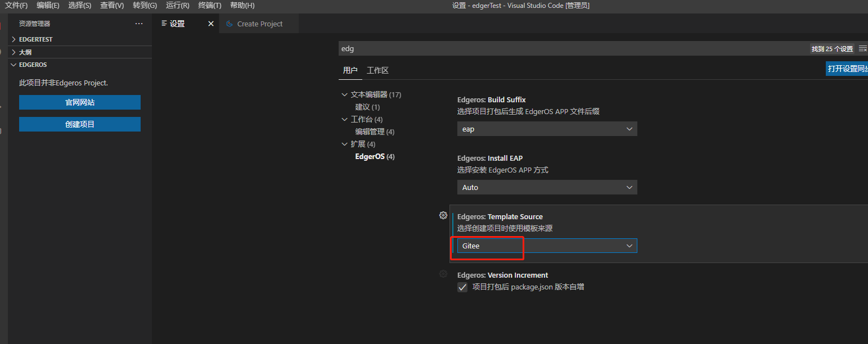Click the 打开设置同步 button
868x344 pixels.
point(847,69)
